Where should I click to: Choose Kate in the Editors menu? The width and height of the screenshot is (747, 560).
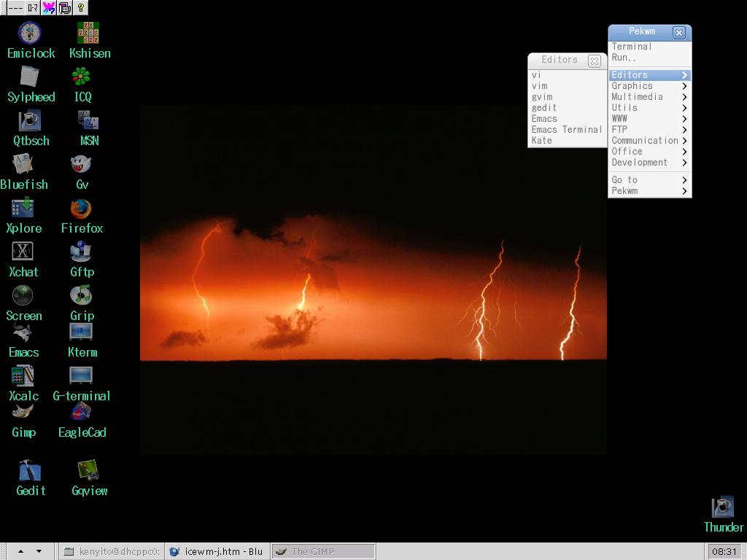(x=542, y=141)
